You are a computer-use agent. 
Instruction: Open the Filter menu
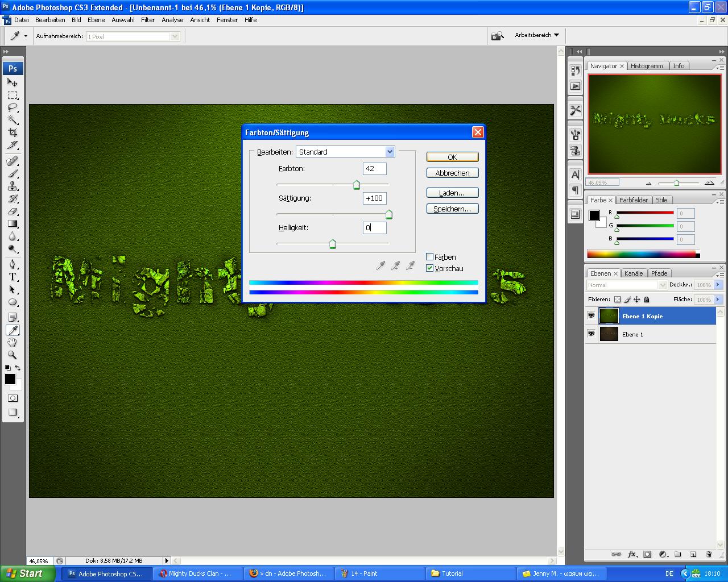(x=148, y=20)
